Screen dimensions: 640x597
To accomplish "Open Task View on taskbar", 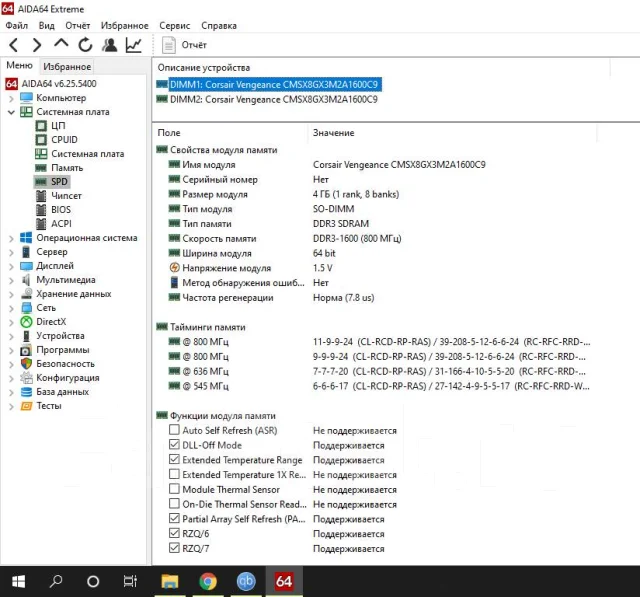I will point(130,581).
